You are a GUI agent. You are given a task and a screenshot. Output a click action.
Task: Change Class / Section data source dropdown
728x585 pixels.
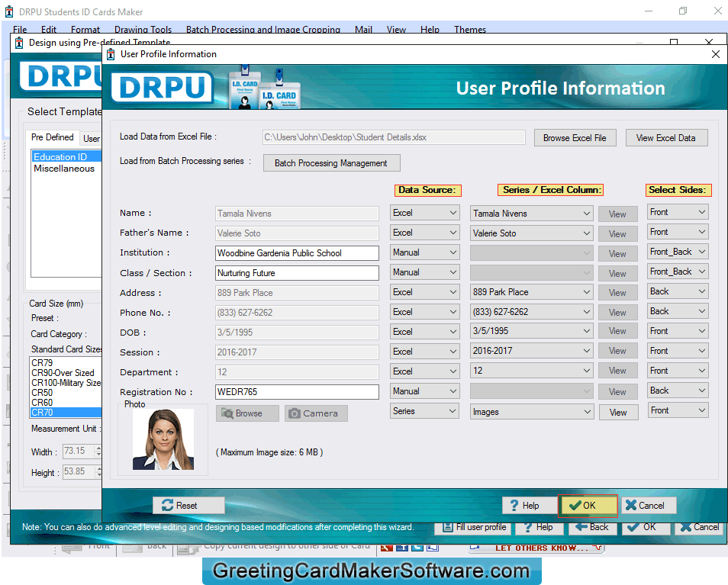coord(424,272)
